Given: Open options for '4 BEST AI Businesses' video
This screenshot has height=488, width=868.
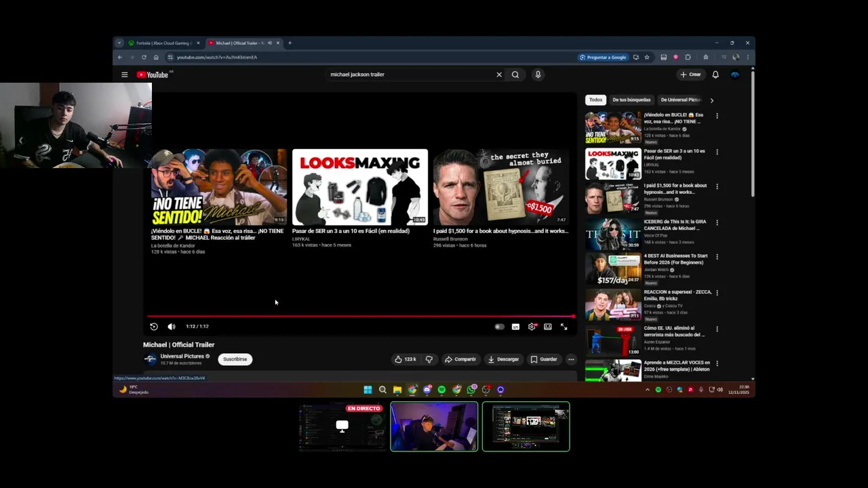Looking at the screenshot, I should tap(717, 257).
